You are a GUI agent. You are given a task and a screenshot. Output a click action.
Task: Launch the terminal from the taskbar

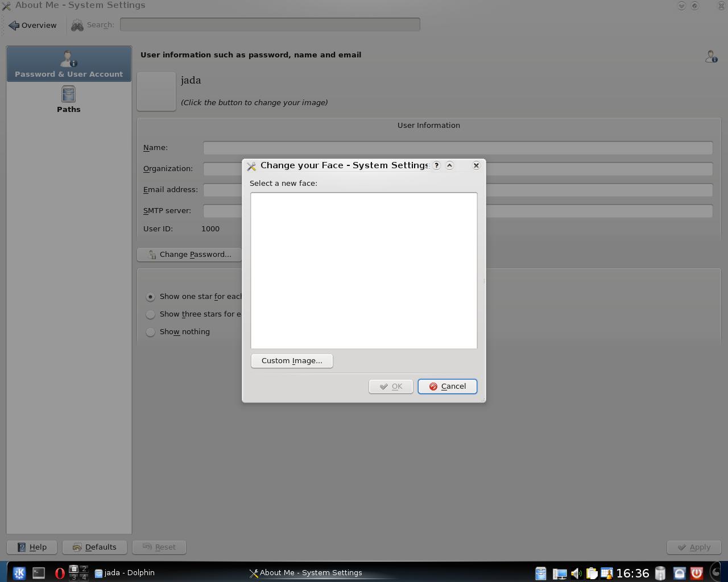(39, 573)
